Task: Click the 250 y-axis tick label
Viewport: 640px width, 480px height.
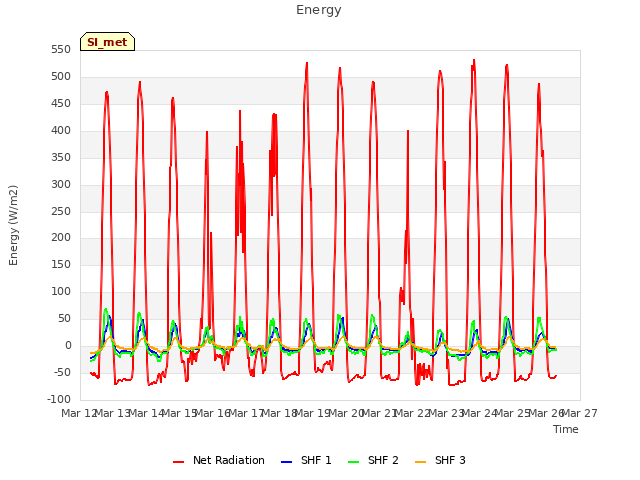Action: 61,211
